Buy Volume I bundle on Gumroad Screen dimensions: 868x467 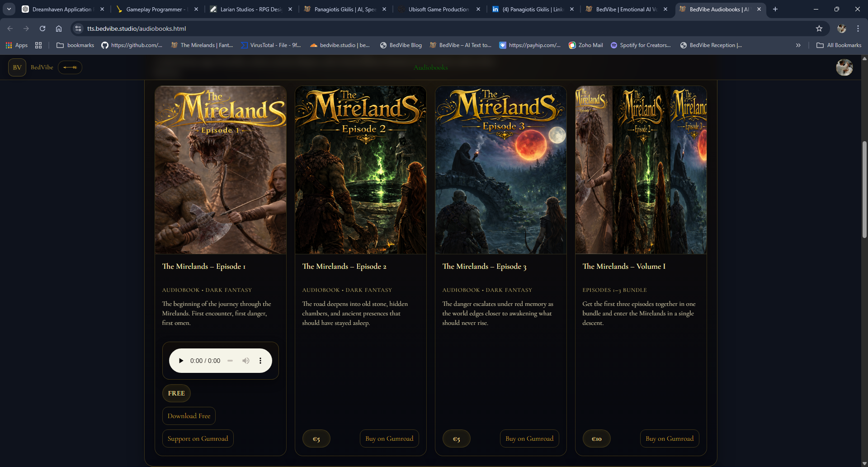pyautogui.click(x=670, y=438)
